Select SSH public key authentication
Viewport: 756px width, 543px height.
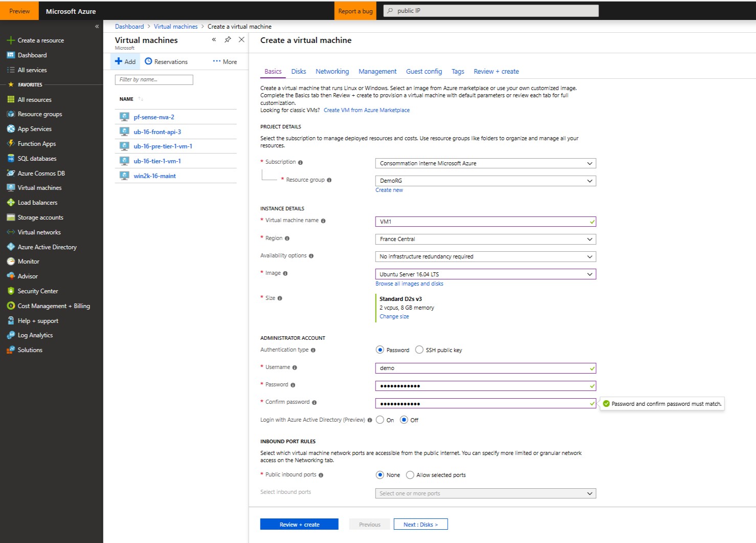point(419,350)
